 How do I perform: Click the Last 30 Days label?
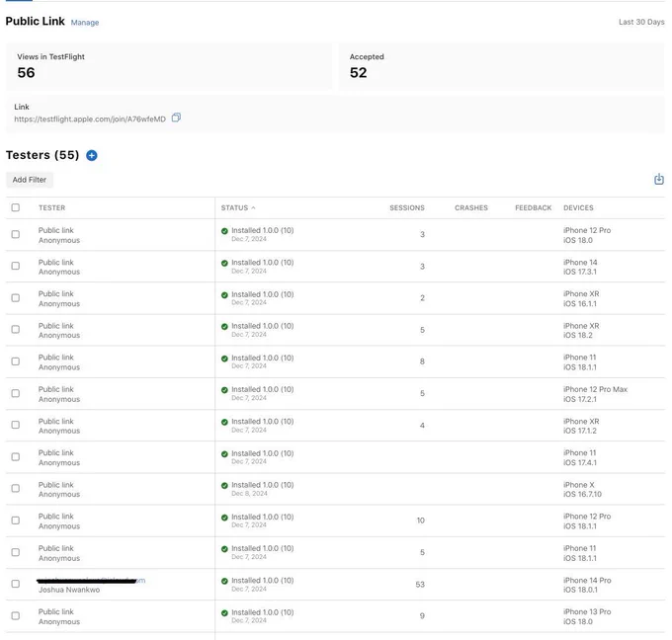641,22
